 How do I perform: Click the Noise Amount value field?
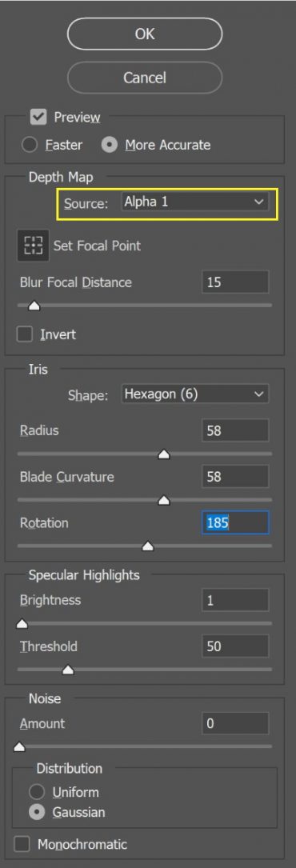pyautogui.click(x=235, y=723)
